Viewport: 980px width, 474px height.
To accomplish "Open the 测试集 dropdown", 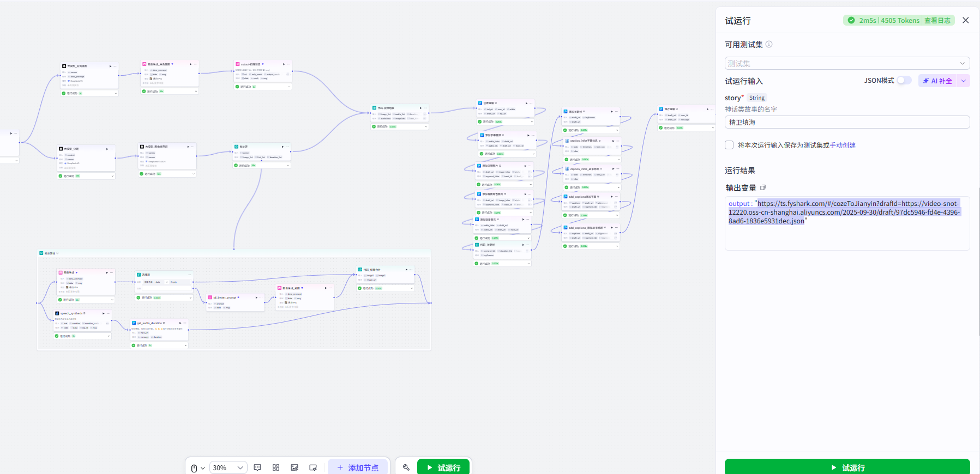I will tap(847, 63).
